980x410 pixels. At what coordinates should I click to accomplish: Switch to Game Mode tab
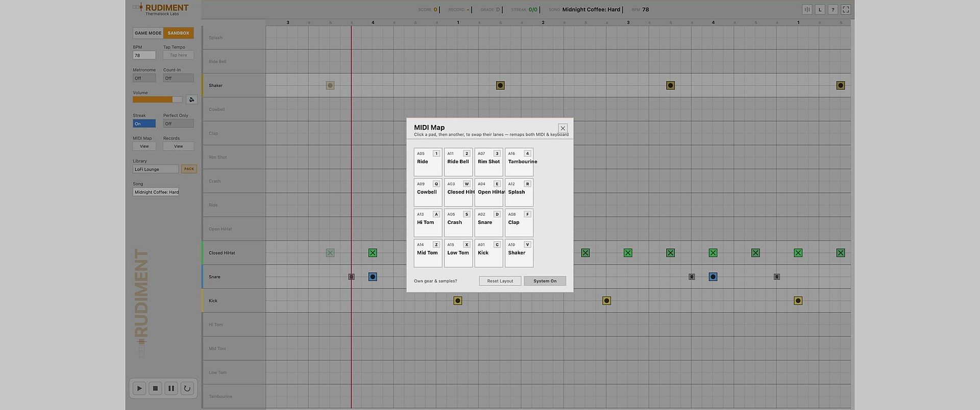148,33
